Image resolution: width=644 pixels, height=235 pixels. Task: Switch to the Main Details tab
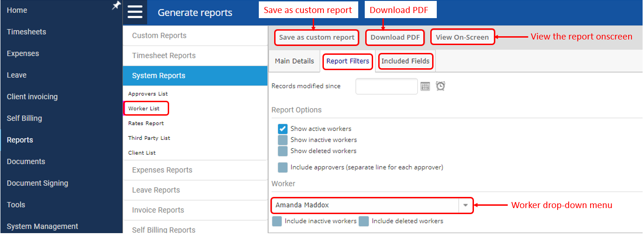pos(295,61)
